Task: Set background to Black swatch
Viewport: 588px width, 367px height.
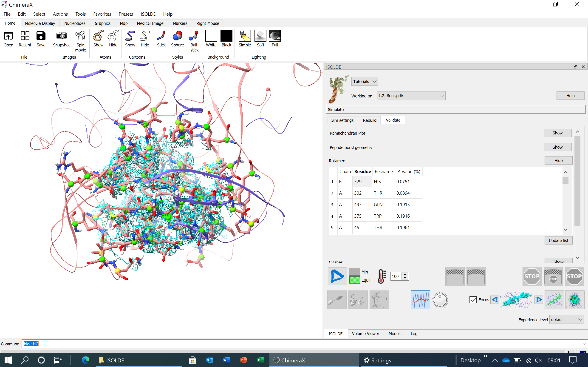Action: (226, 36)
